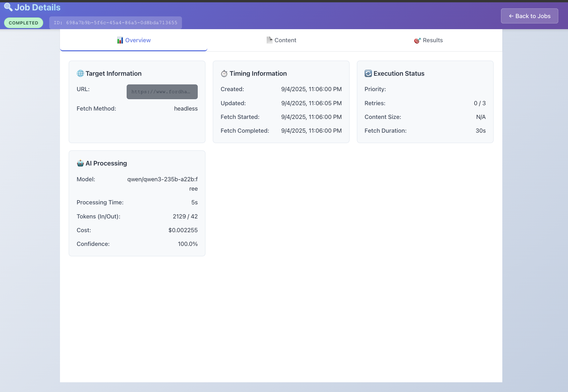Click the model name qwen/qwen3-235b-a22b:free

click(163, 184)
